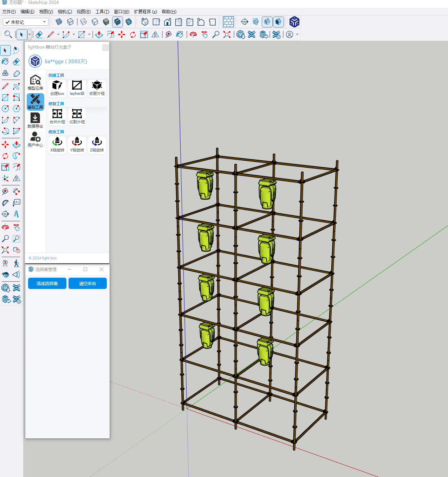
Task: Select the Push/Pull tool in top toolbar
Action: click(99, 34)
